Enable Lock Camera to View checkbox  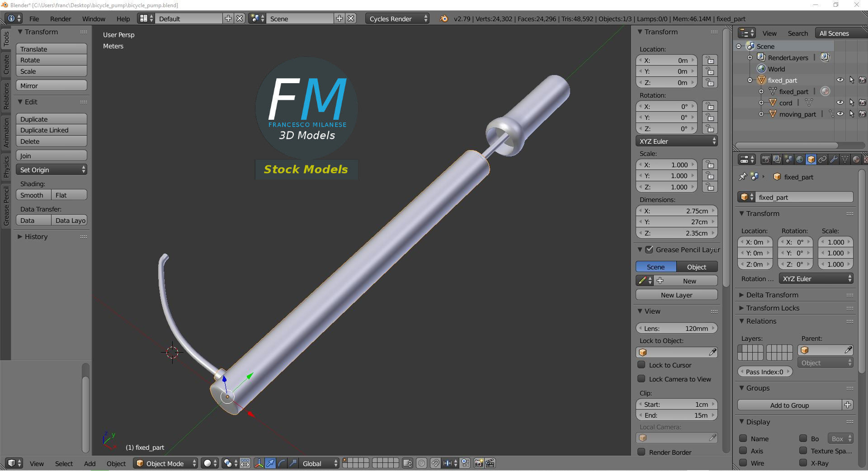point(641,379)
